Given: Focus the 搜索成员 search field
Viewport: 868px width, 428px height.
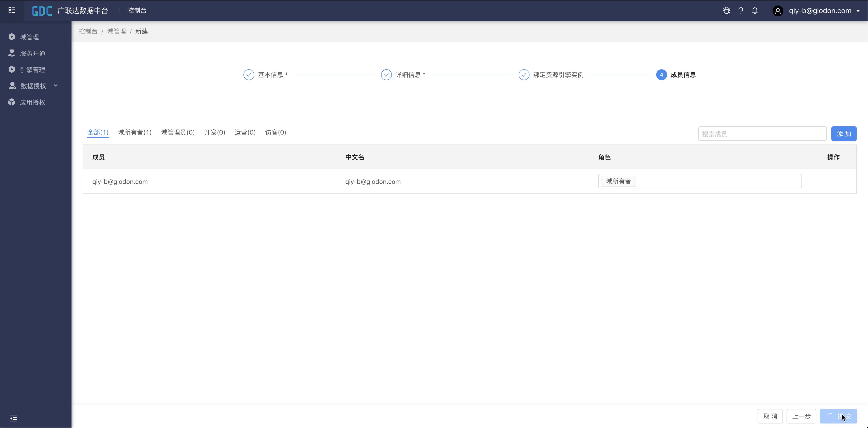Looking at the screenshot, I should pos(762,134).
